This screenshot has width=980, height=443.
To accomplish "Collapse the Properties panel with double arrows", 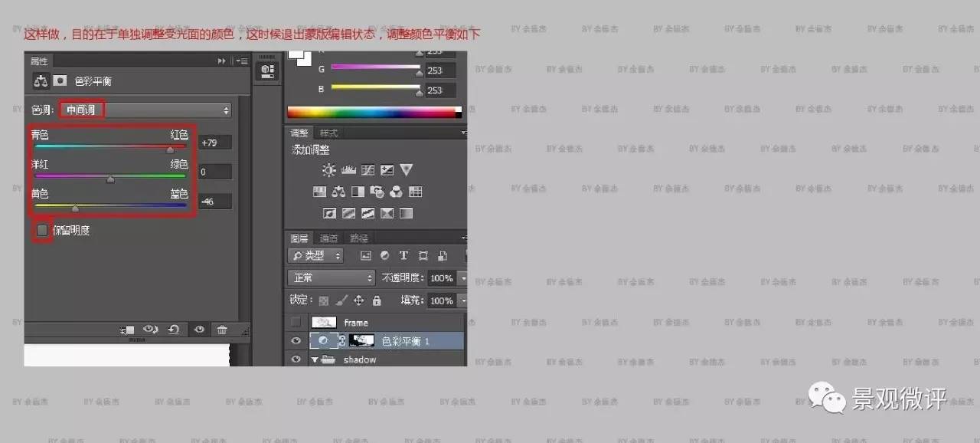I will click(222, 61).
